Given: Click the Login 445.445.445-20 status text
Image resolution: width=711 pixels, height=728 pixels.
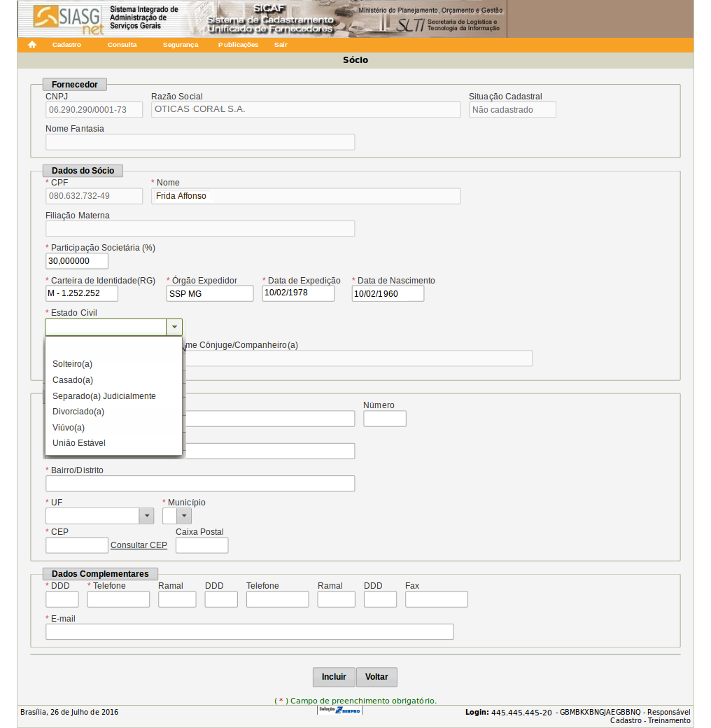Looking at the screenshot, I should 578,716.
